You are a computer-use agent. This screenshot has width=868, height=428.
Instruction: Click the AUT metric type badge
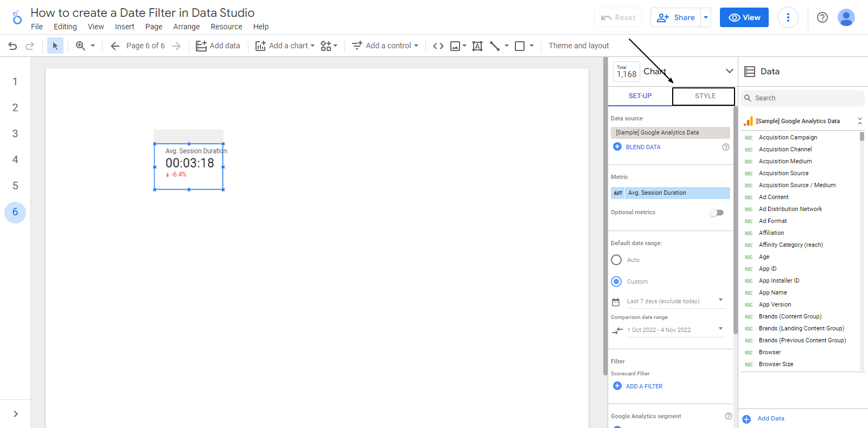pos(618,193)
